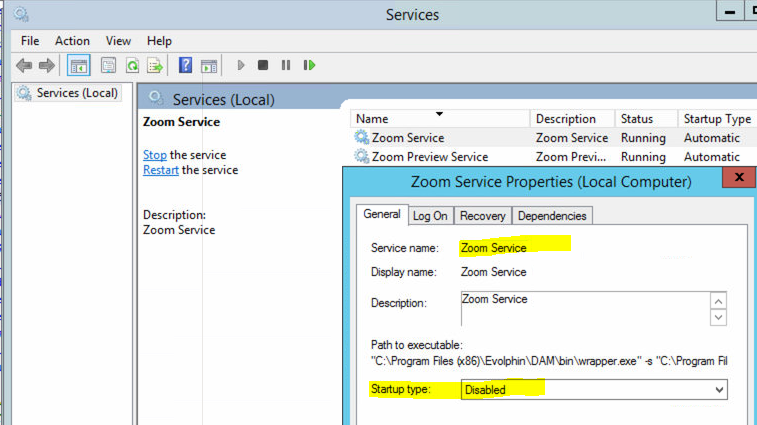The width and height of the screenshot is (757, 425).
Task: Switch to the Log On tab
Action: (x=430, y=216)
